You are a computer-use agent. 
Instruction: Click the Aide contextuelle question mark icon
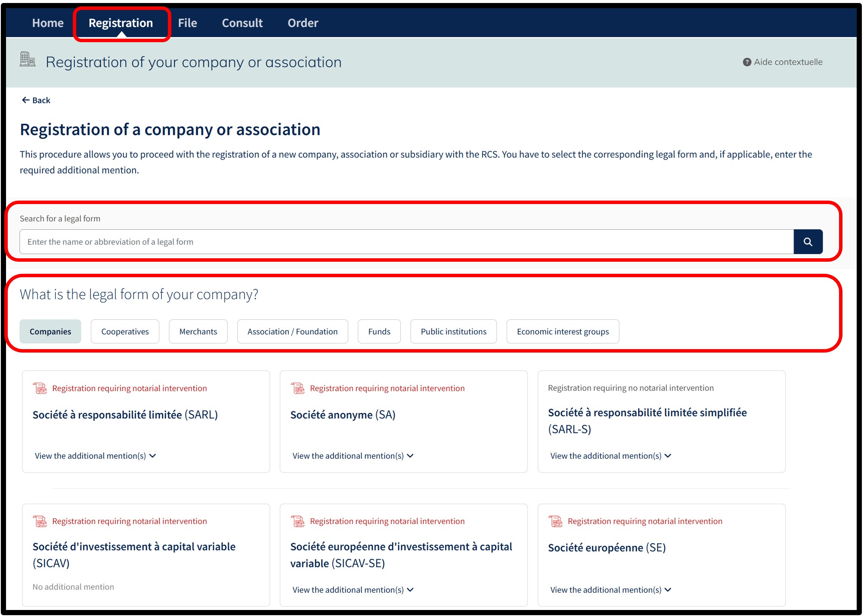point(747,62)
